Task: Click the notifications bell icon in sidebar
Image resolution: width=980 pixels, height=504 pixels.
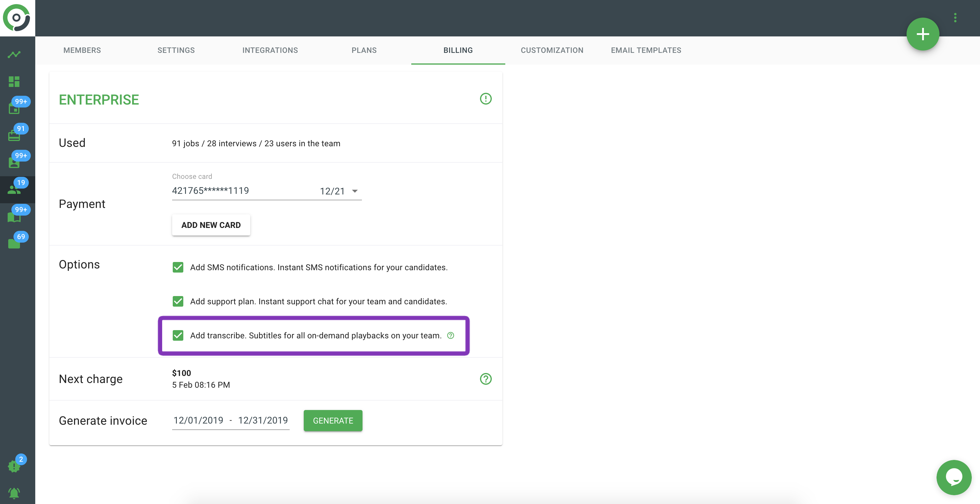Action: click(x=14, y=493)
